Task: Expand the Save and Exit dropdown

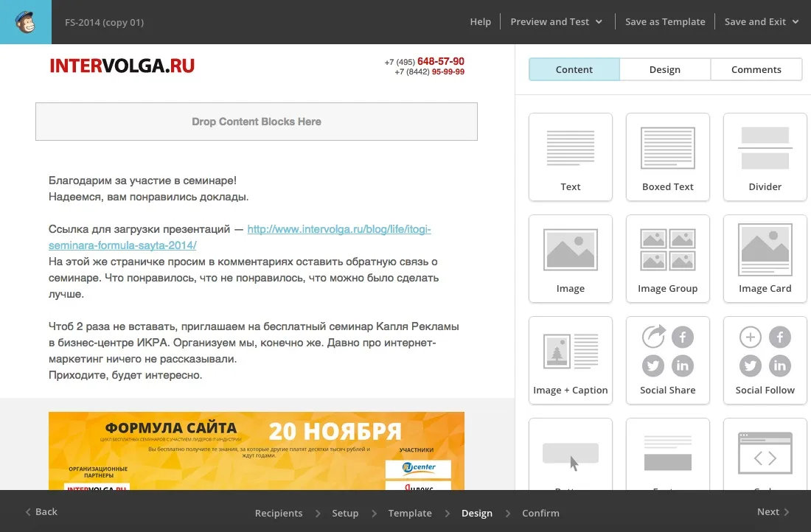Action: [x=761, y=21]
